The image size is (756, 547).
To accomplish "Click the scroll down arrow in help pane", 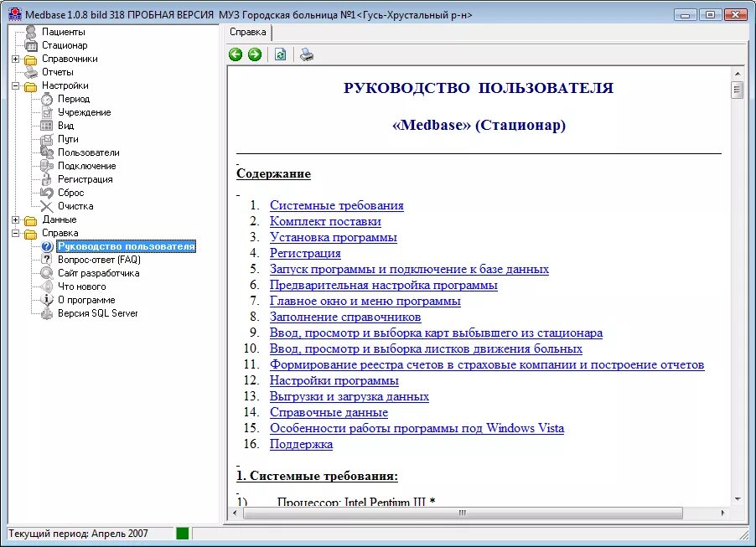I will coord(738,499).
